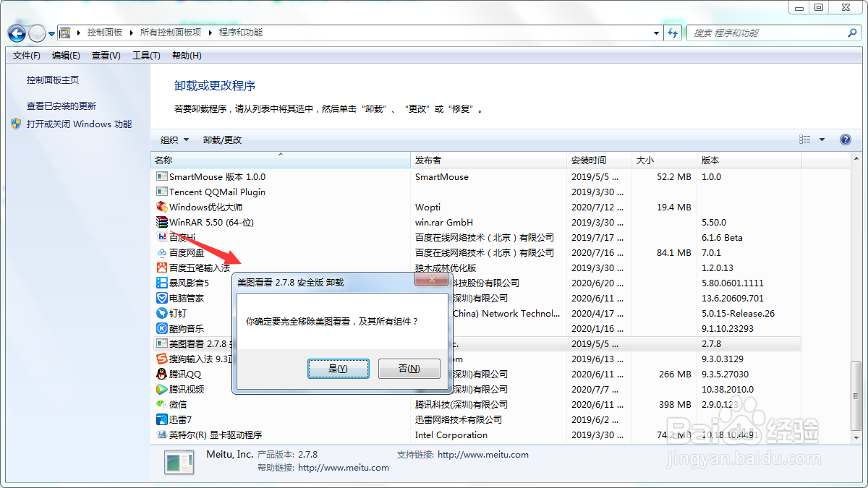868x488 pixels.
Task: Click the back navigation arrow
Action: 17,33
